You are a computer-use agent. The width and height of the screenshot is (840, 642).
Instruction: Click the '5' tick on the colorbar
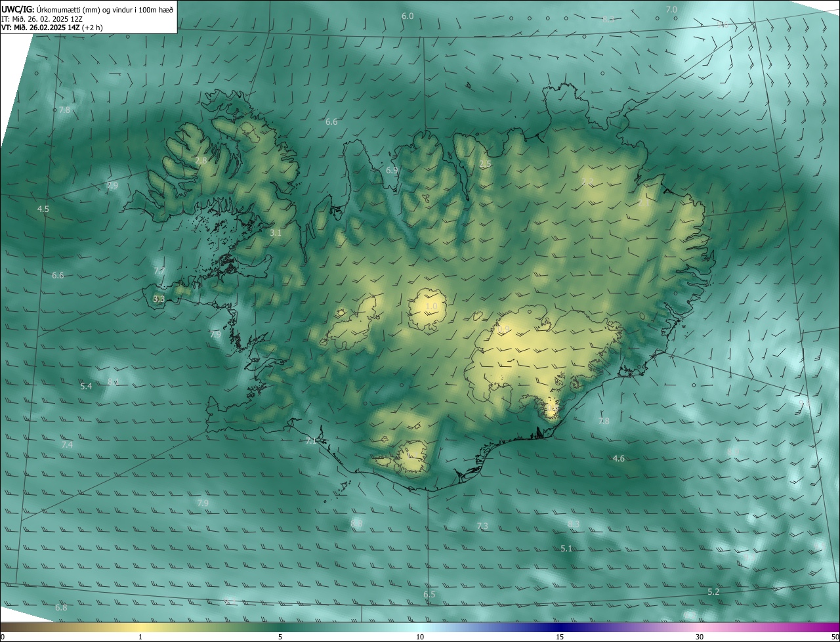(280, 637)
